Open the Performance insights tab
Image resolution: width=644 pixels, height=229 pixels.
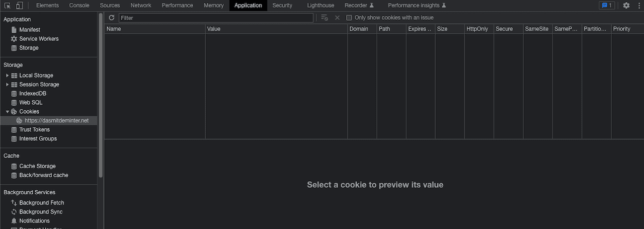(417, 6)
